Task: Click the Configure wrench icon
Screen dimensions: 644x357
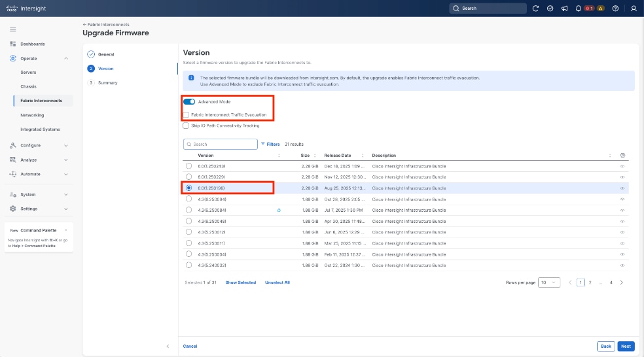Action: [x=12, y=145]
